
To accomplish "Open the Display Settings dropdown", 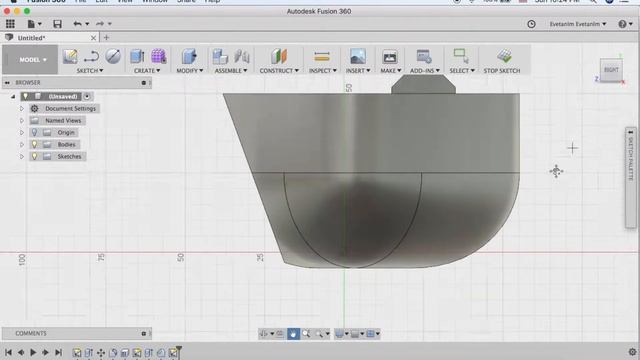I will point(342,334).
